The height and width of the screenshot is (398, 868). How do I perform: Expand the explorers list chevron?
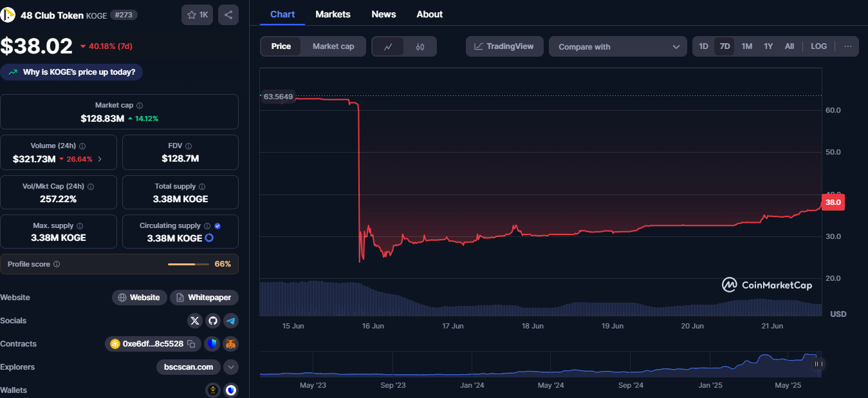click(231, 367)
